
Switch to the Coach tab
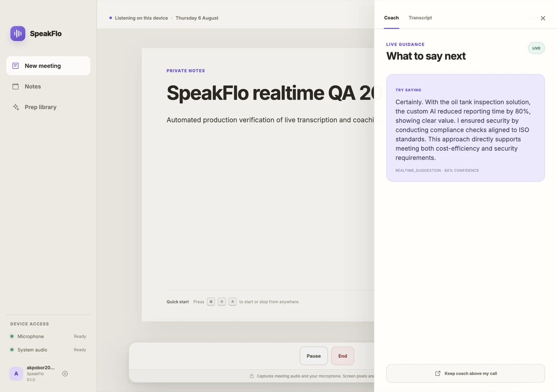(x=391, y=18)
